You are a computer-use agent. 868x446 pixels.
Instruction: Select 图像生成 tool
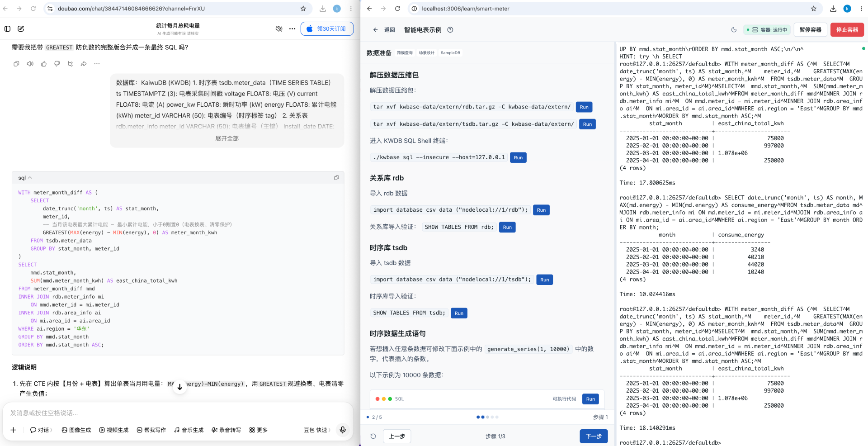pos(76,430)
